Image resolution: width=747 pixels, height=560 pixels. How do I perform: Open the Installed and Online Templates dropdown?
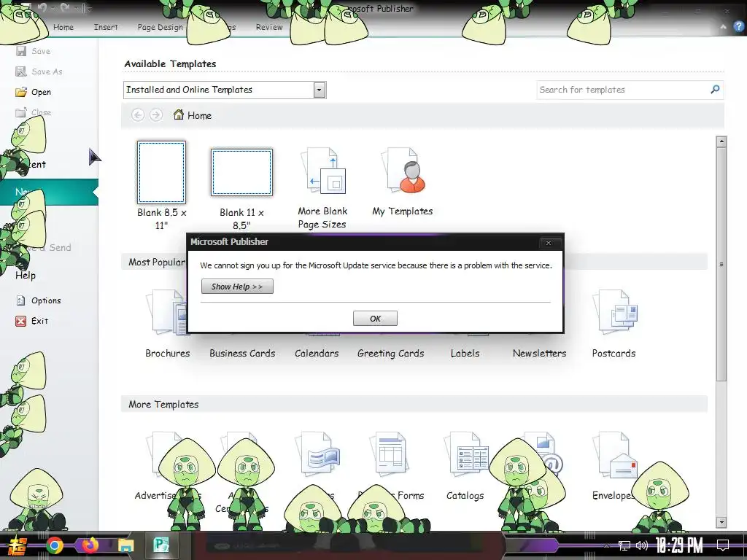coord(320,90)
